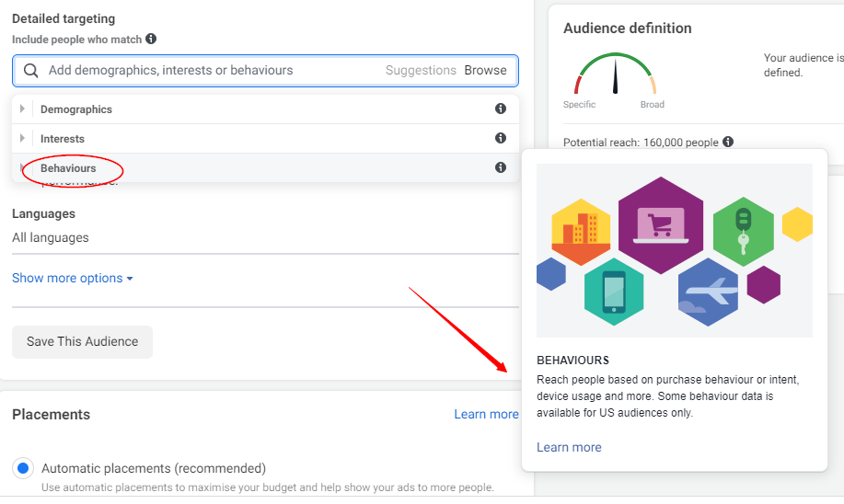The image size is (844, 504).
Task: Select Automatic placements radio button
Action: point(24,468)
